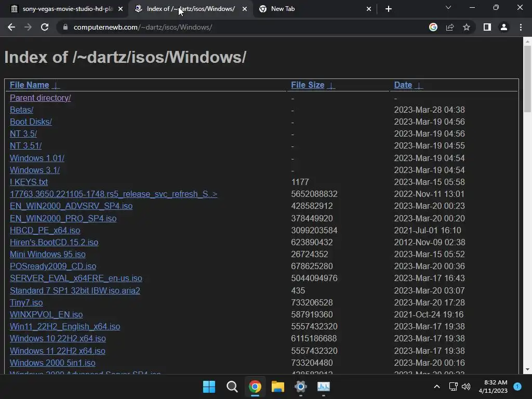Close the sony-vegas-movie-studio tab
532x399 pixels.
(x=121, y=9)
